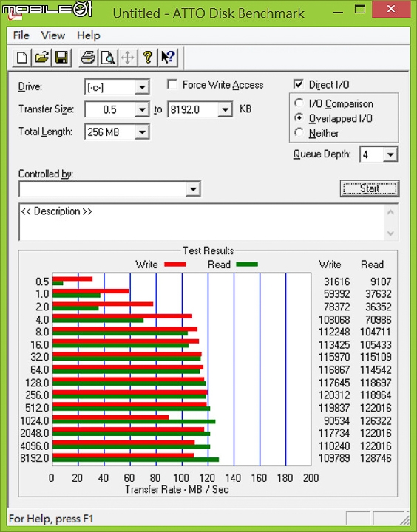The height and width of the screenshot is (532, 417).
Task: Click the New file toolbar icon
Action: 22,58
